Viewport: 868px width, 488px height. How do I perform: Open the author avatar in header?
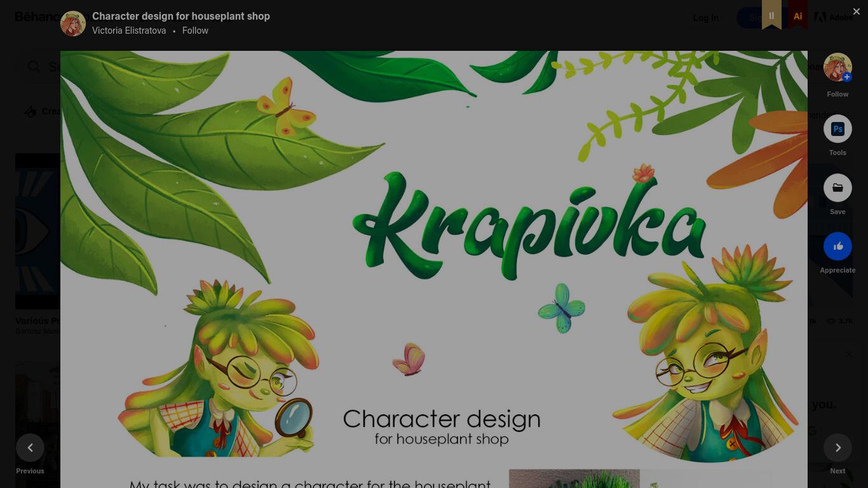pyautogui.click(x=73, y=24)
